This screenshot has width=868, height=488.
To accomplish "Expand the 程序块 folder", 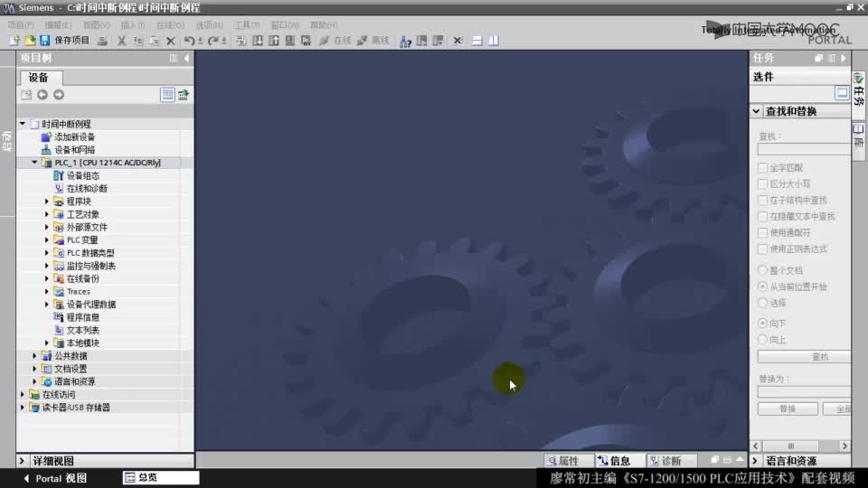I will (47, 202).
